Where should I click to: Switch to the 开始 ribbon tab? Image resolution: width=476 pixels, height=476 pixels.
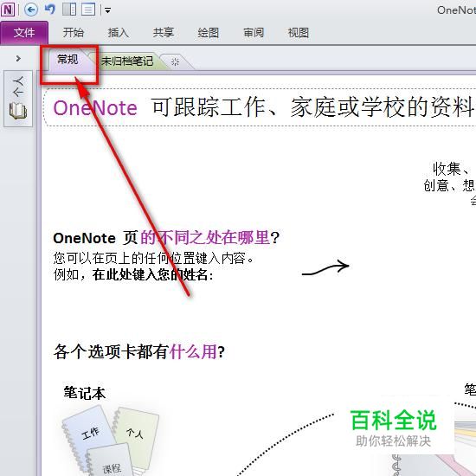[74, 33]
